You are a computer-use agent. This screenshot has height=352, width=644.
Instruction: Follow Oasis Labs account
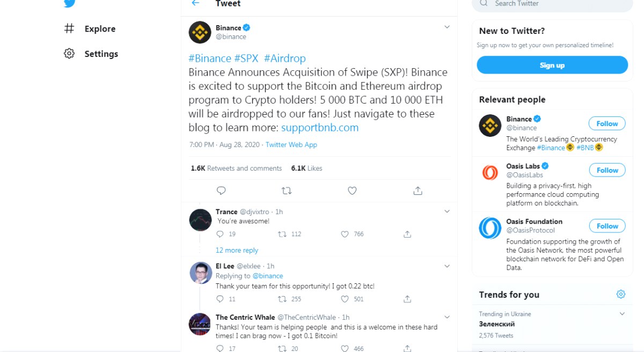click(x=607, y=170)
